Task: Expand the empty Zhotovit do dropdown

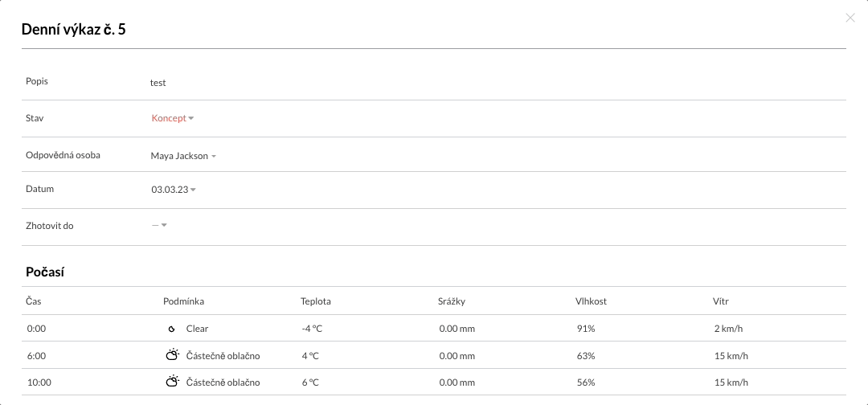Action: (x=159, y=225)
